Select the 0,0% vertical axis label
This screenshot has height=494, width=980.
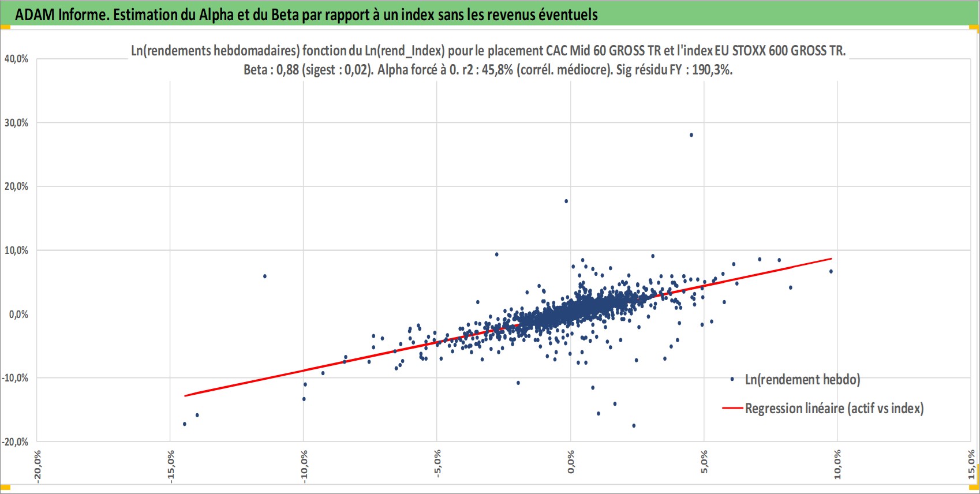tap(18, 315)
